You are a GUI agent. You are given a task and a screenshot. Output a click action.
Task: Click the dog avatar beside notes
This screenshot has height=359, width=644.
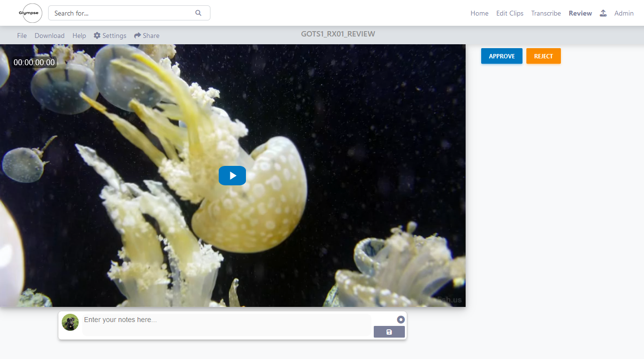pyautogui.click(x=70, y=323)
